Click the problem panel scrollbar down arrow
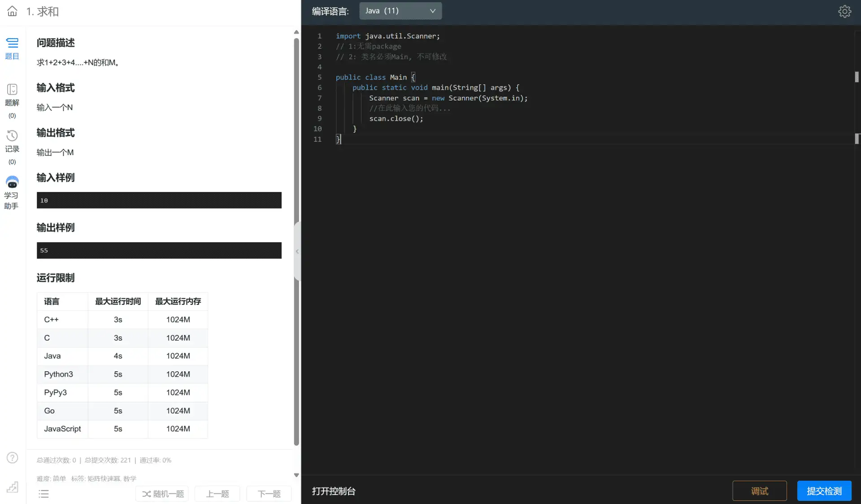 (296, 475)
